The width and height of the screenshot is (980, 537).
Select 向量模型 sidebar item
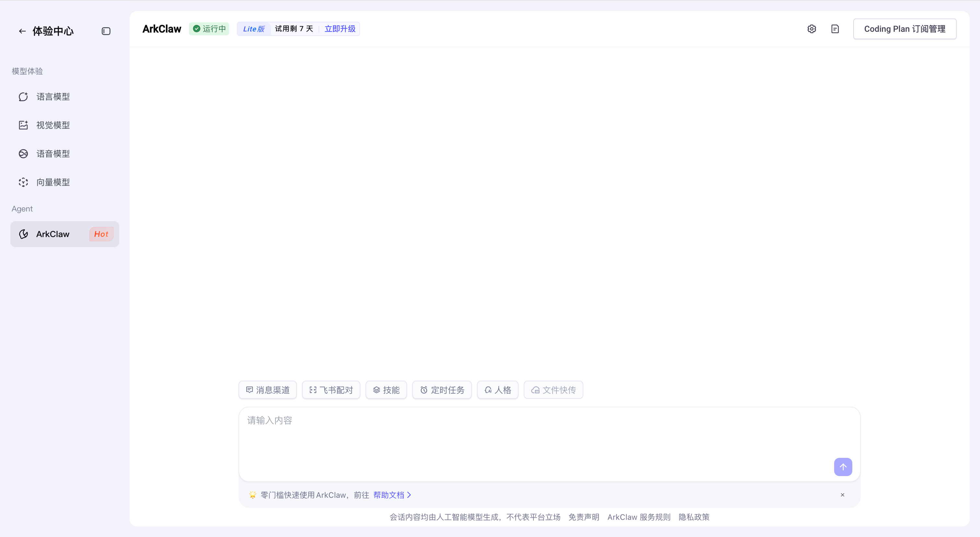coord(53,182)
